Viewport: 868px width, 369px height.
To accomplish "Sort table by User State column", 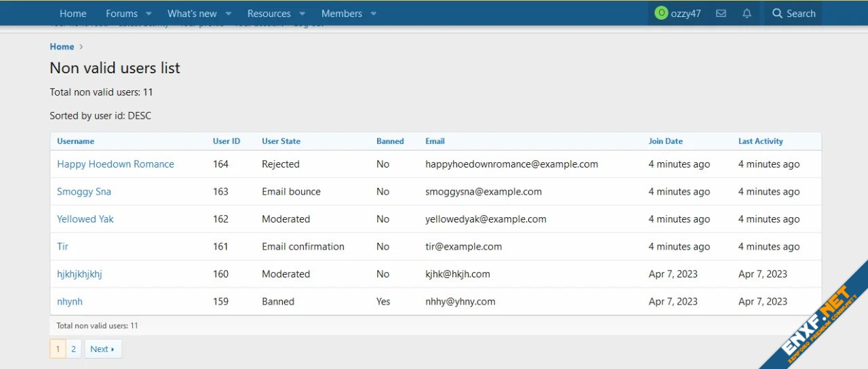I will pos(281,141).
